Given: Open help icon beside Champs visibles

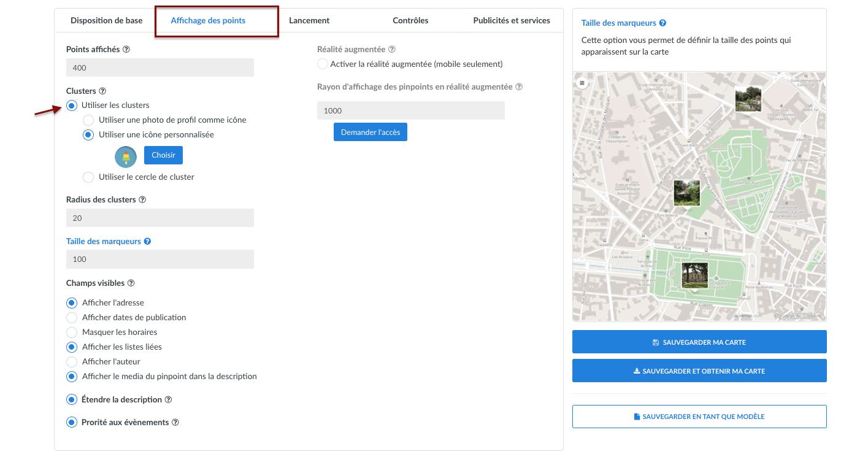Looking at the screenshot, I should click(131, 283).
